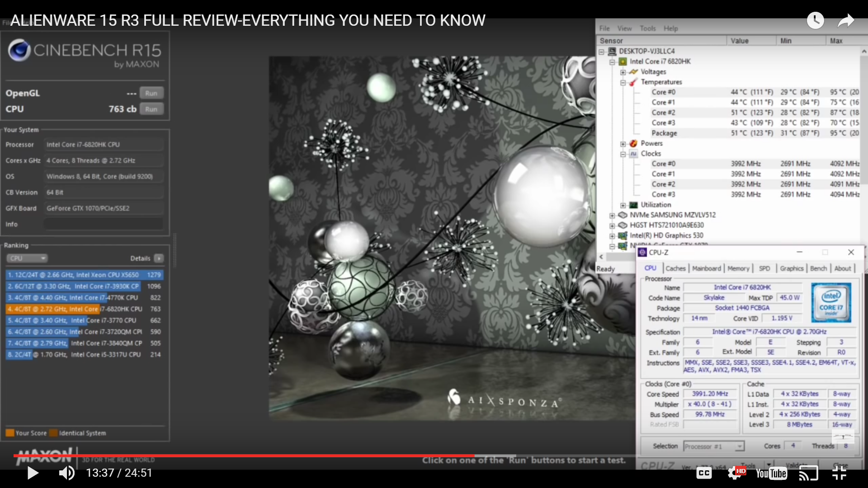Select ranking row Intel Core i7-3770 CPU
The width and height of the screenshot is (868, 488).
85,320
